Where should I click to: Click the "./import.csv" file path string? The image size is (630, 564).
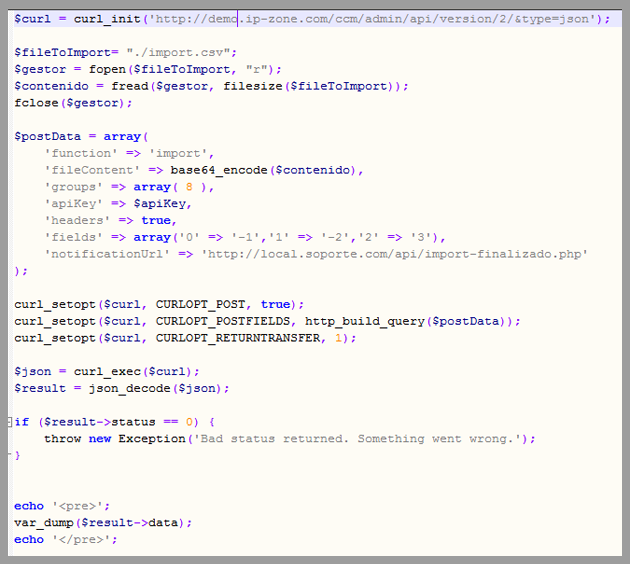[x=178, y=53]
